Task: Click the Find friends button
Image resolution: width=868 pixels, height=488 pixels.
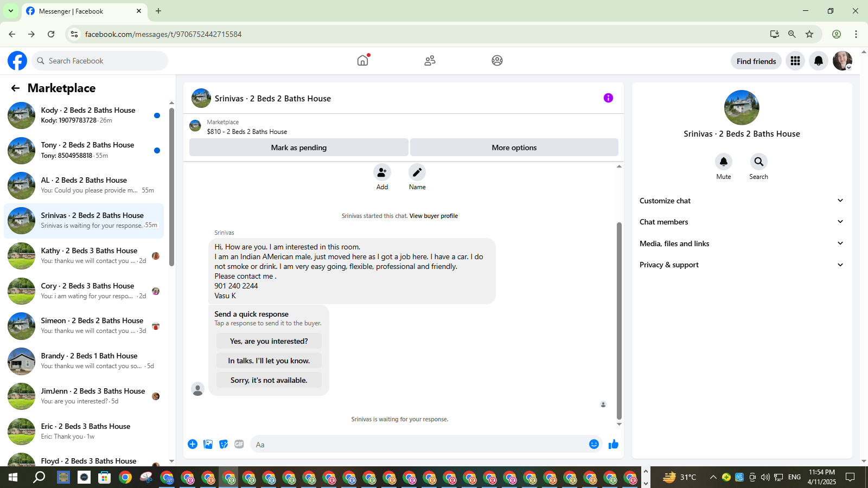Action: pos(756,61)
